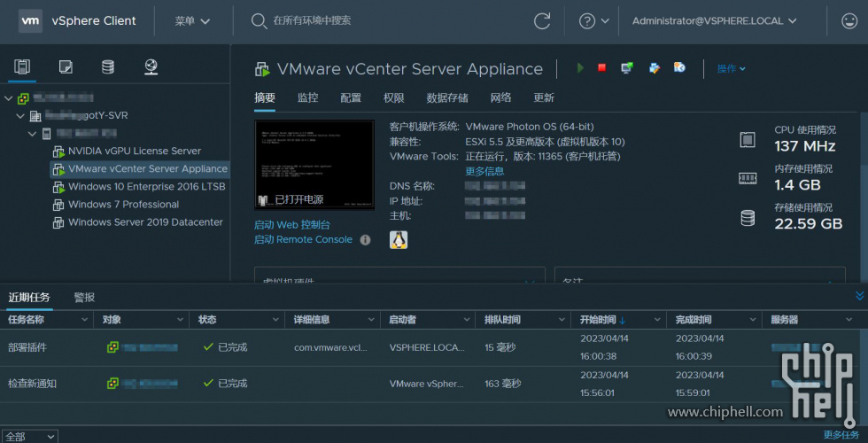Click the edit settings icon in toolbar

(x=655, y=68)
